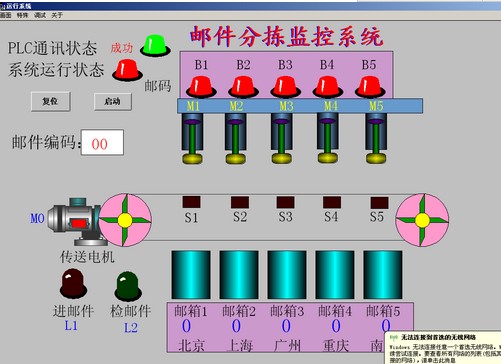The width and height of the screenshot is (501, 364).
Task: Click the S2 sensor block
Action: click(240, 202)
